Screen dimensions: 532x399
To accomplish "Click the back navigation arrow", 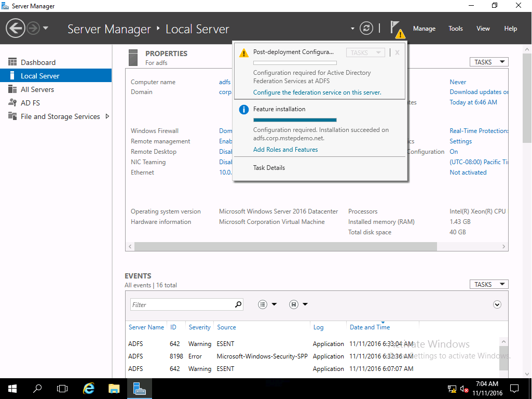I will click(x=16, y=28).
